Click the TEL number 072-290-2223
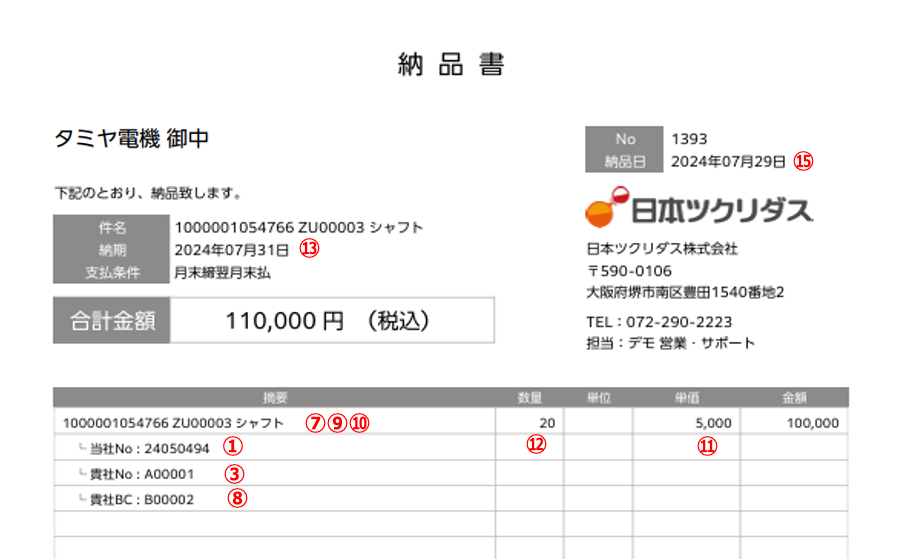The image size is (902, 559). 678,322
